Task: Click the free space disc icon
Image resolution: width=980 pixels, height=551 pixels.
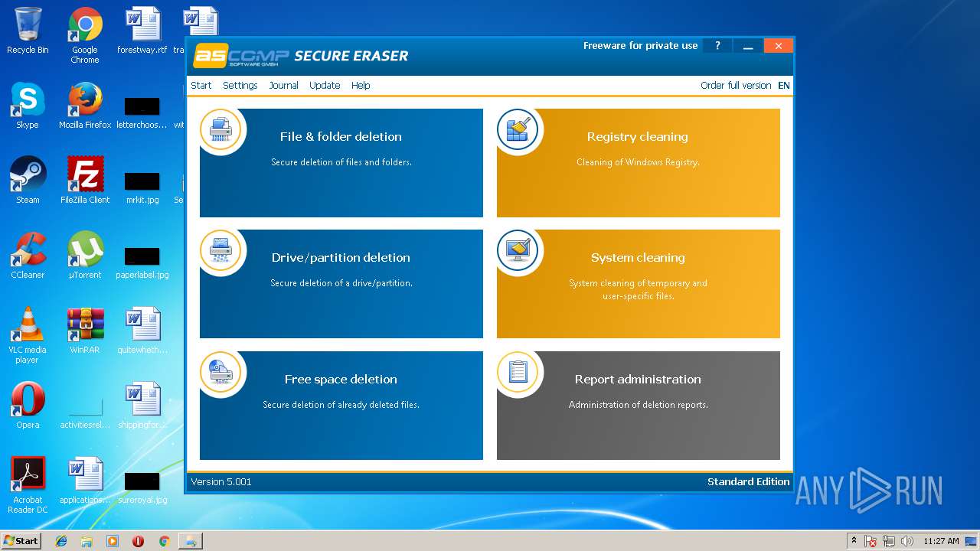Action: [x=220, y=372]
